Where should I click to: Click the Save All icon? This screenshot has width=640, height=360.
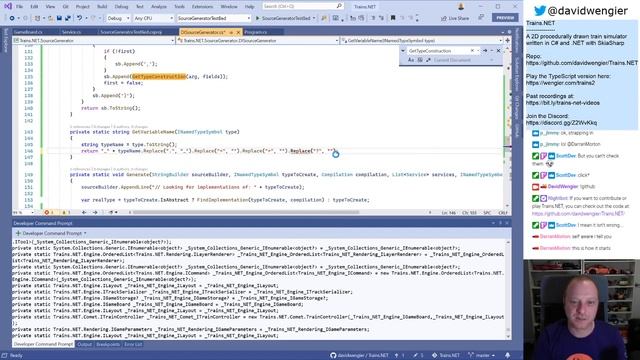pos(68,18)
